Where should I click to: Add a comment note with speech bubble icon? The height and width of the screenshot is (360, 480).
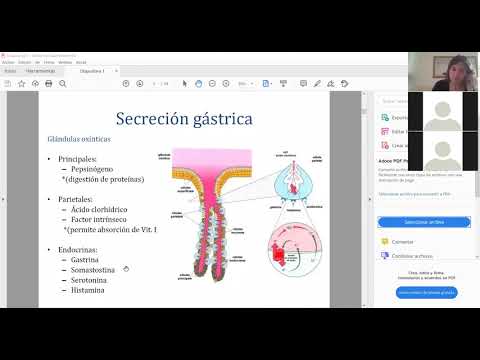[x=303, y=84]
